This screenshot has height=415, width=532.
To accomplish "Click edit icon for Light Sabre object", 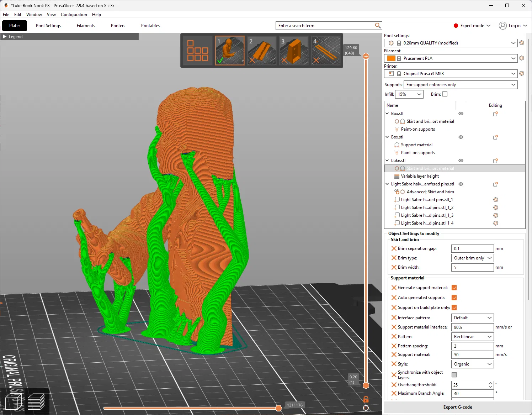I will (495, 184).
